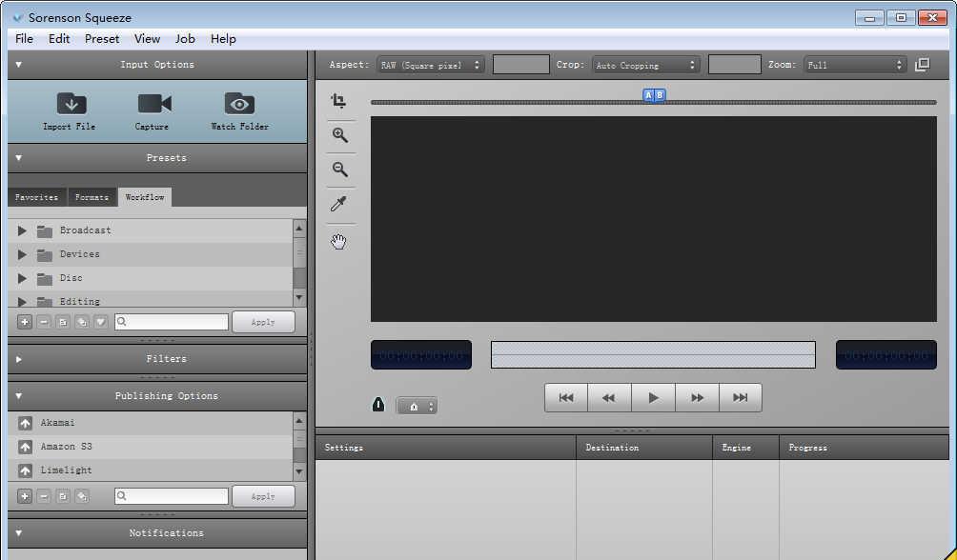
Task: Expand the Broadcast folder arrow
Action: tap(22, 230)
